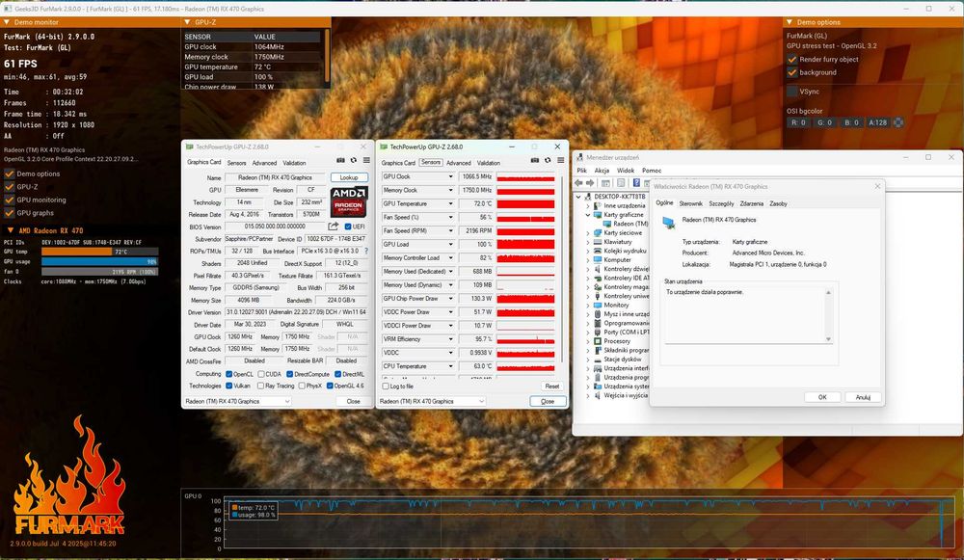
Task: Click OK in Właściwości dialog
Action: (x=822, y=397)
